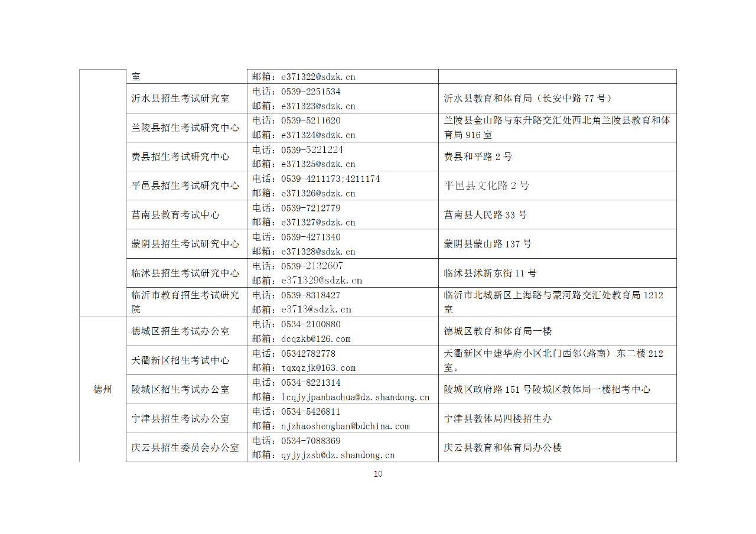Select address 莒南县人民路33号
The width and height of the screenshot is (756, 534).
click(x=485, y=215)
